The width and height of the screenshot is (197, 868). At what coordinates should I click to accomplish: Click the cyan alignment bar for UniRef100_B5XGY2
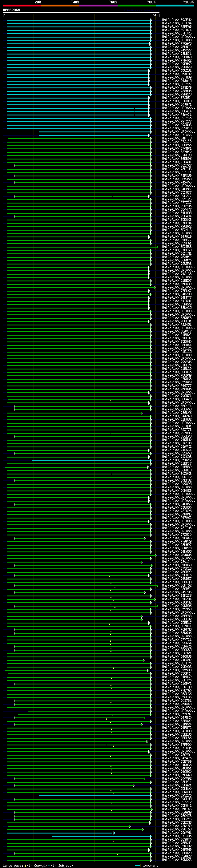pyautogui.click(x=92, y=460)
